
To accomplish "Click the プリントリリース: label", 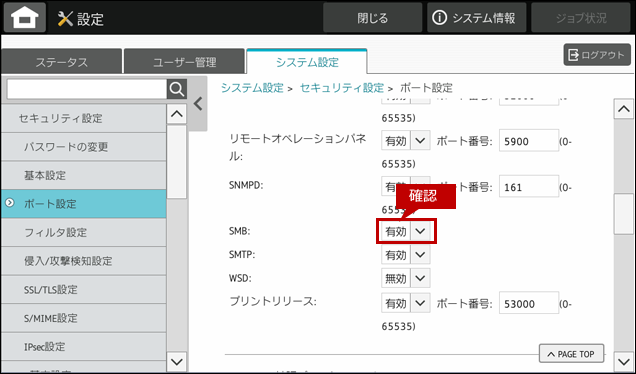I will (273, 301).
